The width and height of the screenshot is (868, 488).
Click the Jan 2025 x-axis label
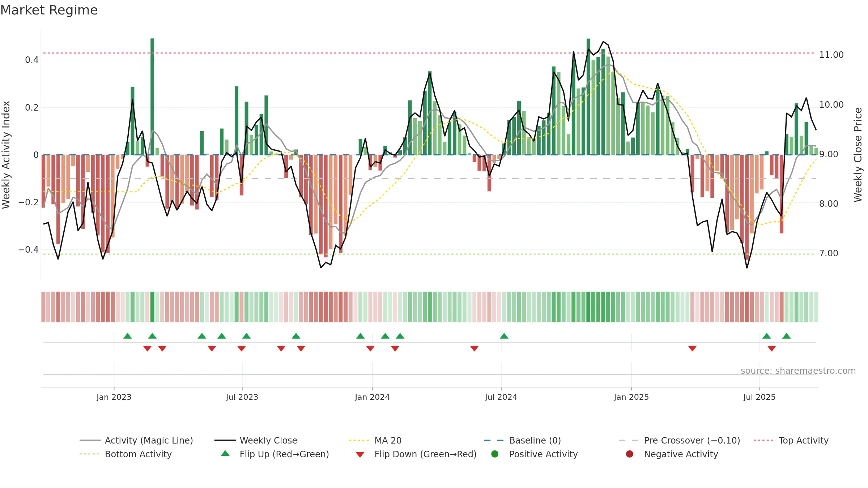(x=631, y=397)
